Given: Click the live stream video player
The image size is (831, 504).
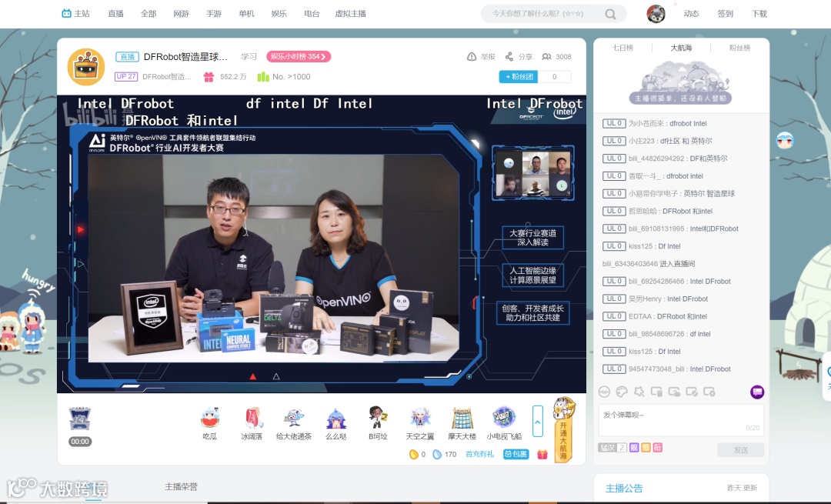Looking at the screenshot, I should point(322,244).
